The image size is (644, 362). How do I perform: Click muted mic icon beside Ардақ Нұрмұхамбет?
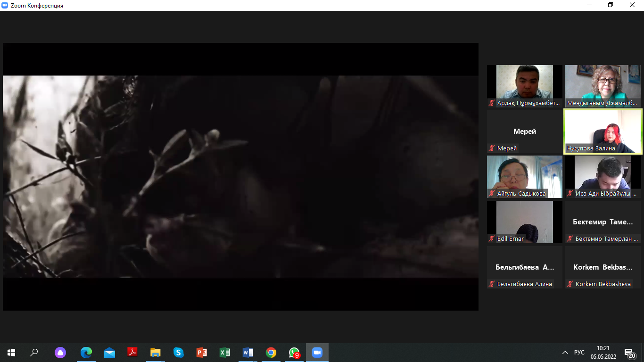tap(492, 103)
